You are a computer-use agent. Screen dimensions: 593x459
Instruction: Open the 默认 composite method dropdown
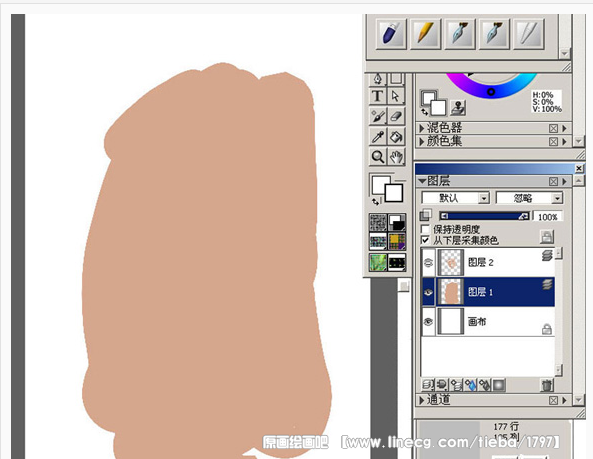(455, 198)
